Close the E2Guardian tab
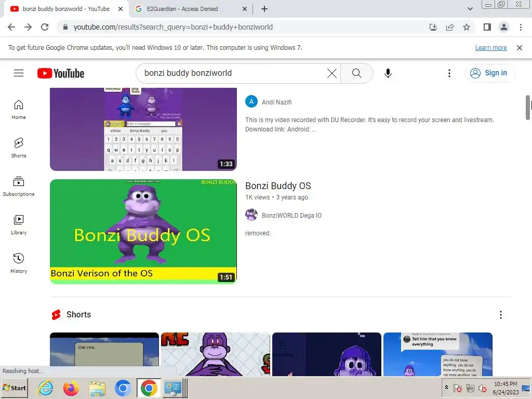This screenshot has width=532, height=399. pos(245,9)
